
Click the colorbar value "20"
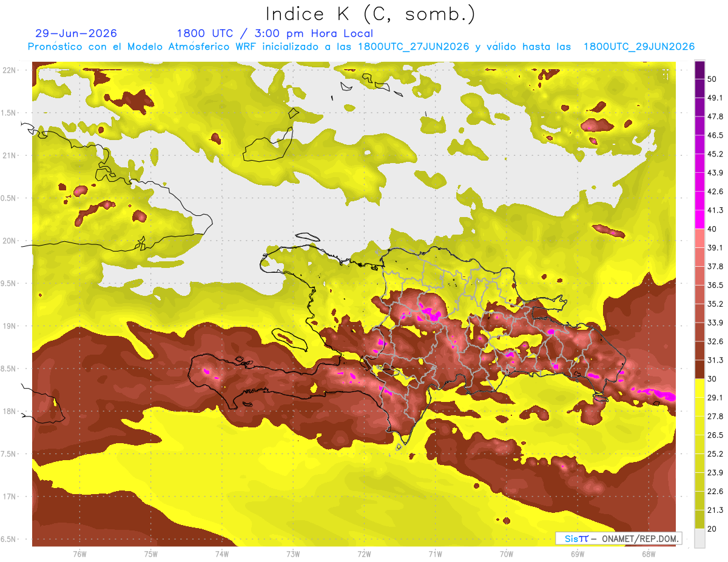pos(712,529)
